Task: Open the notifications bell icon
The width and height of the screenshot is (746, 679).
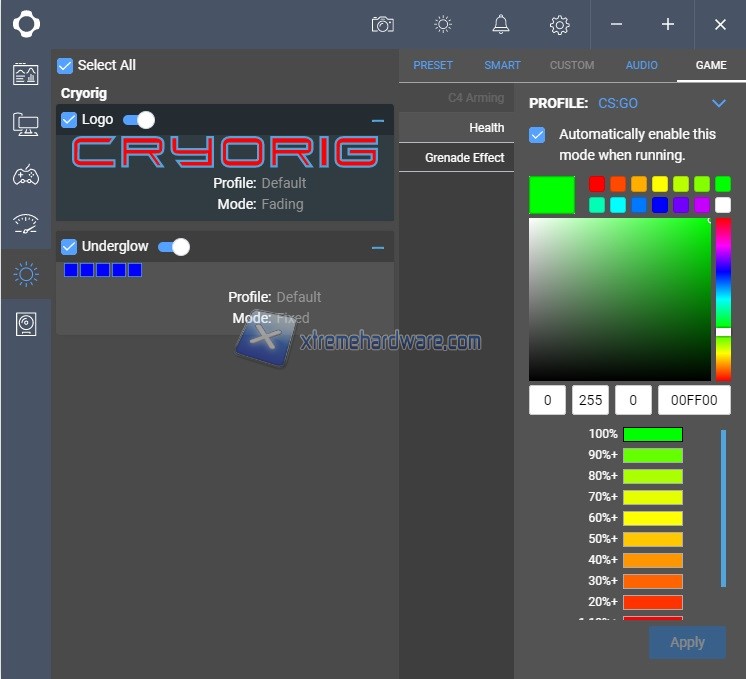Action: 501,24
